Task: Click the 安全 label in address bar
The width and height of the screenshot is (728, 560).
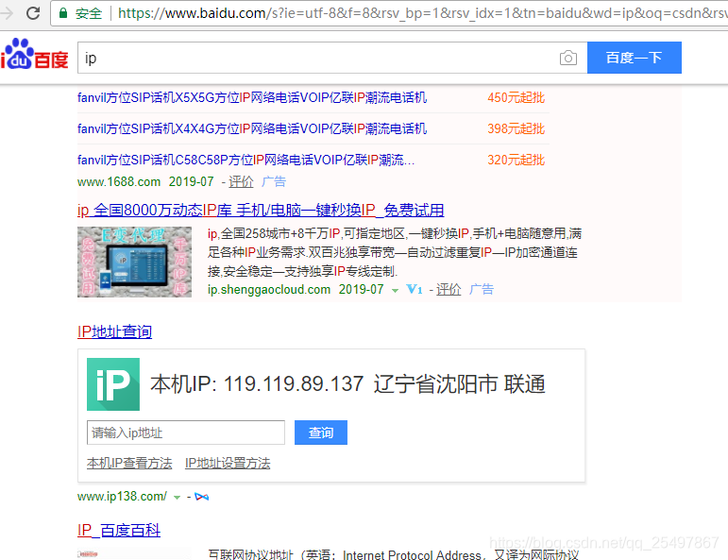Action: coord(88,13)
